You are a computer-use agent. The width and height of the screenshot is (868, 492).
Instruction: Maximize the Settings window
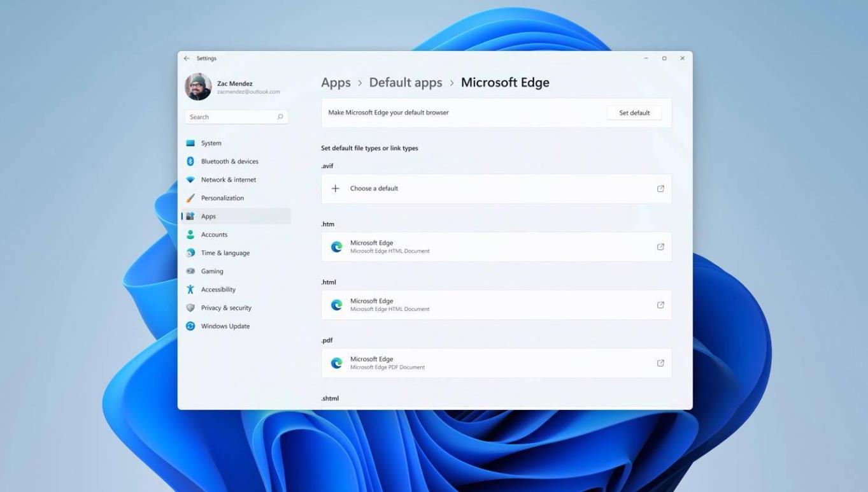(x=664, y=58)
